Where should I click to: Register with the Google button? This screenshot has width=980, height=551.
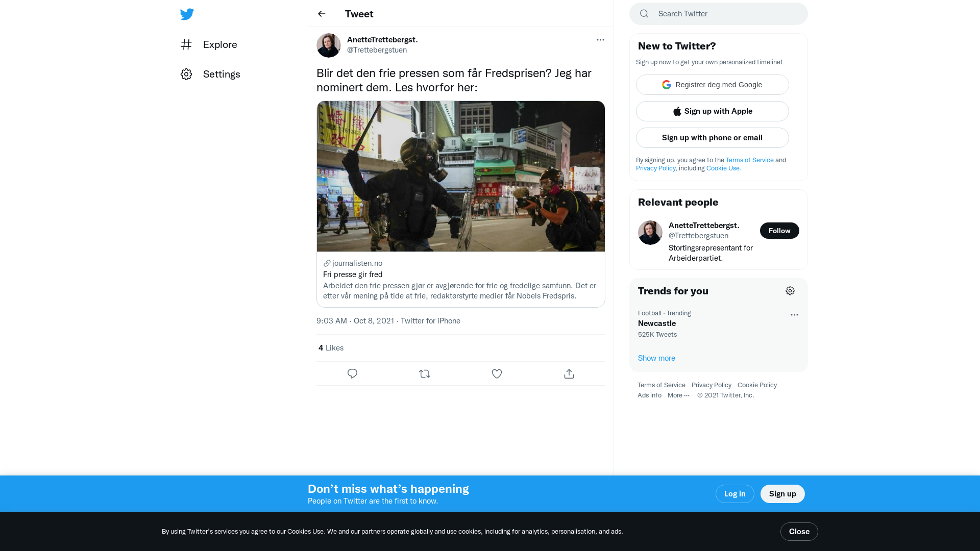tap(713, 85)
